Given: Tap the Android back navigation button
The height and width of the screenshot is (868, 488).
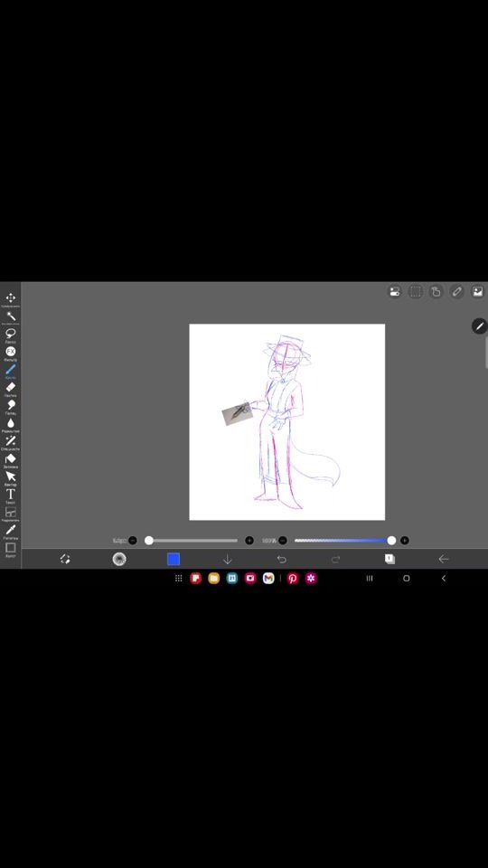Looking at the screenshot, I should pos(443,578).
